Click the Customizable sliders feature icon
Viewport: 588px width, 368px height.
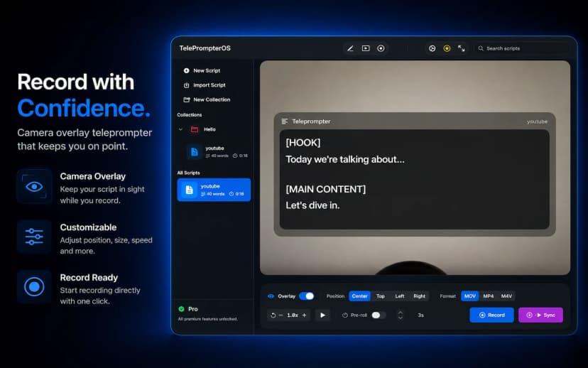(x=34, y=237)
